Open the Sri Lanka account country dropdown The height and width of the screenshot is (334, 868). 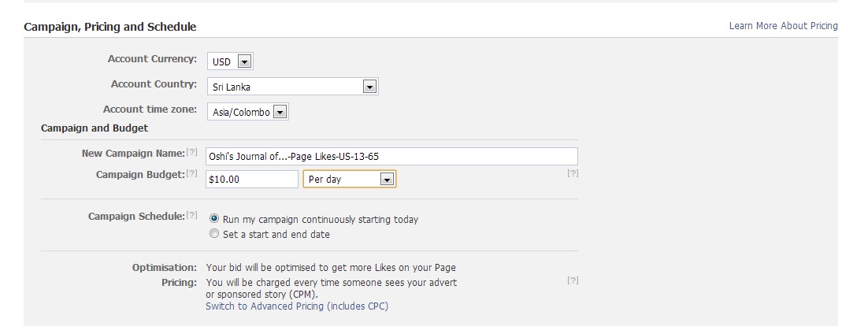tap(293, 87)
